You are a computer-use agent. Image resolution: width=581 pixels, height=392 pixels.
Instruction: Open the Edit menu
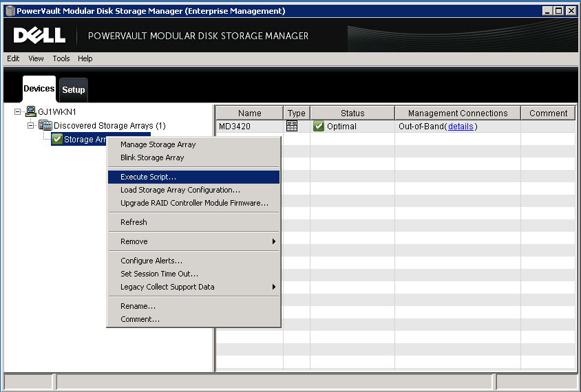(x=13, y=58)
